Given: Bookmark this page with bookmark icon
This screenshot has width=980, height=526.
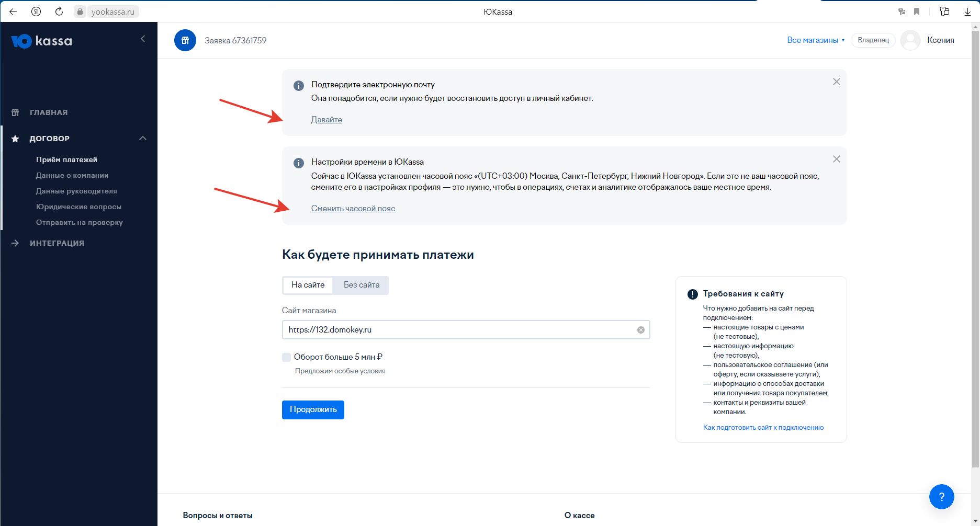Looking at the screenshot, I should tap(917, 12).
